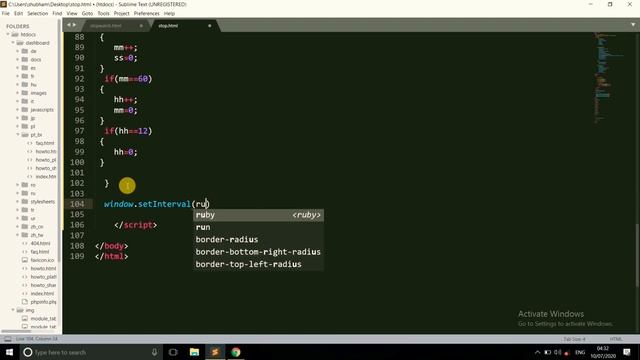Click the tab navigation back arrow
The image size is (640, 360).
tap(69, 25)
